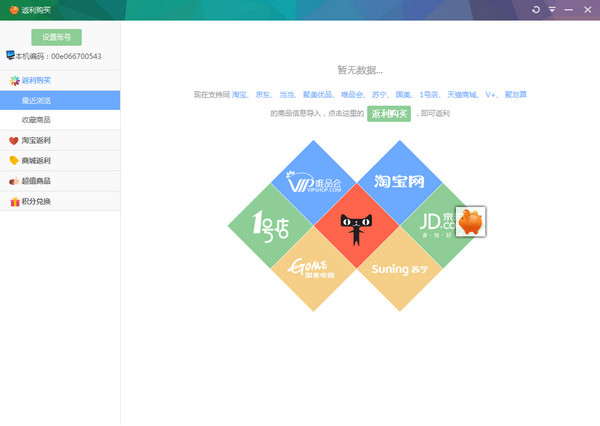Click the orange piggy bank floating icon
Screen dimensions: 600x426
coord(471,222)
